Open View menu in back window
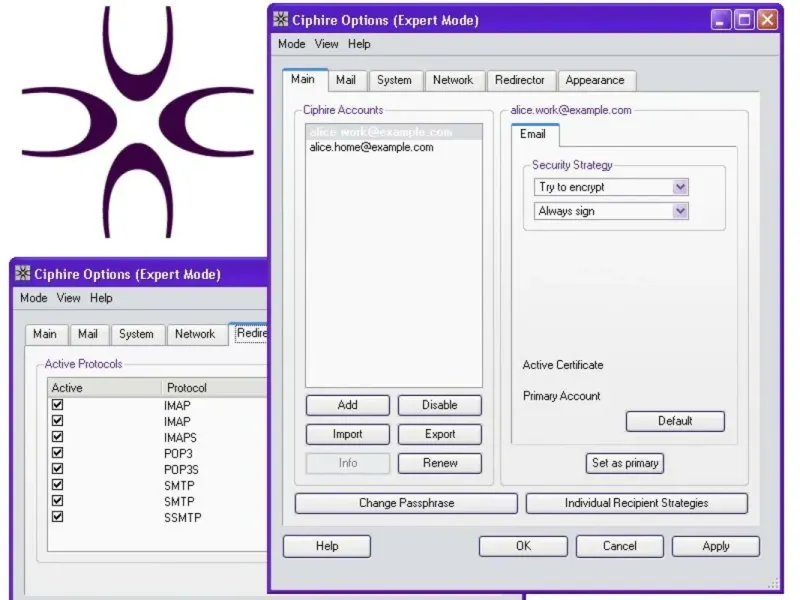 (x=68, y=298)
